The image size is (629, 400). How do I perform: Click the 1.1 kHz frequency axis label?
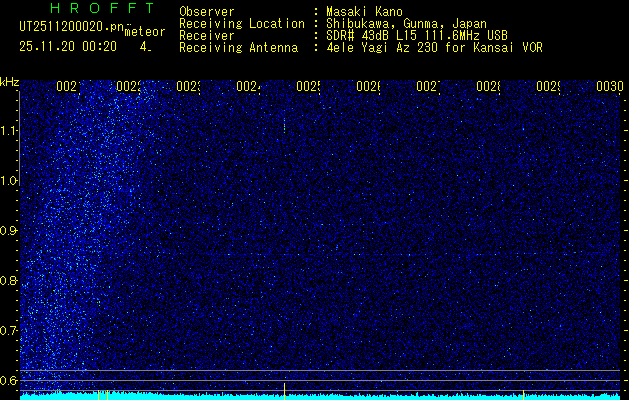click(8, 131)
